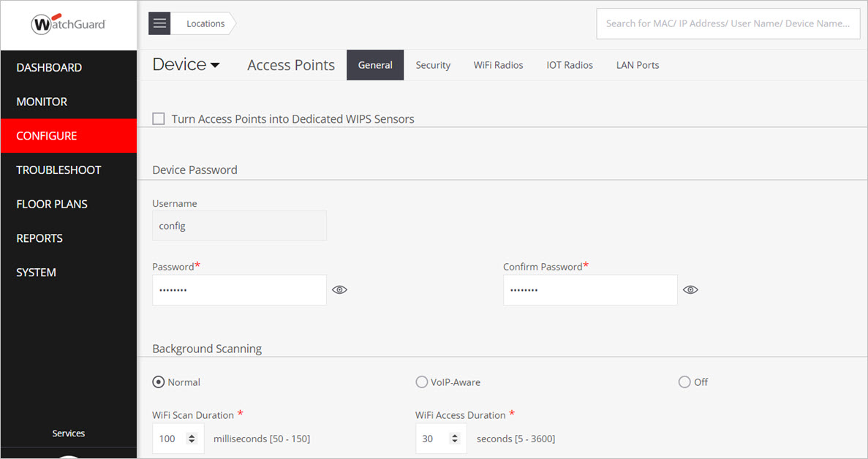868x459 pixels.
Task: Open the REPORTS section
Action: (39, 238)
